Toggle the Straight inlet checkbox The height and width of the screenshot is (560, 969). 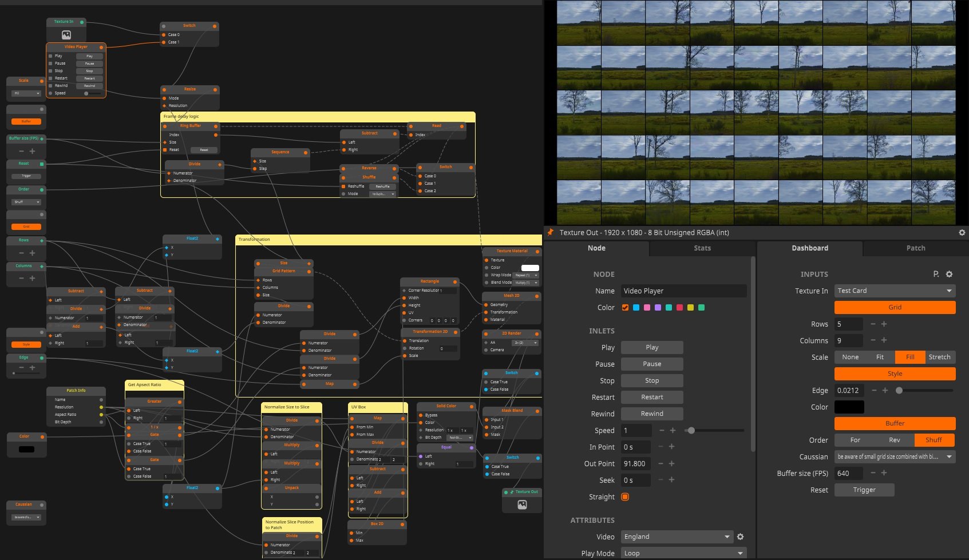click(625, 497)
